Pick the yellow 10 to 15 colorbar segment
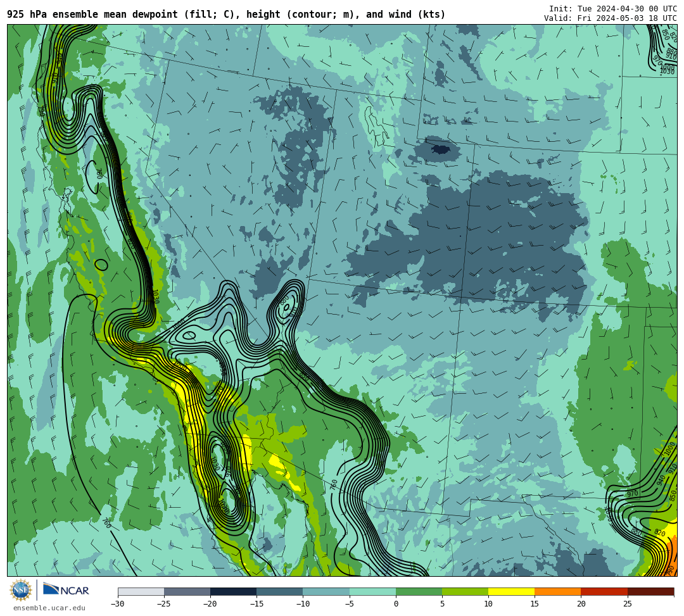 (x=511, y=591)
